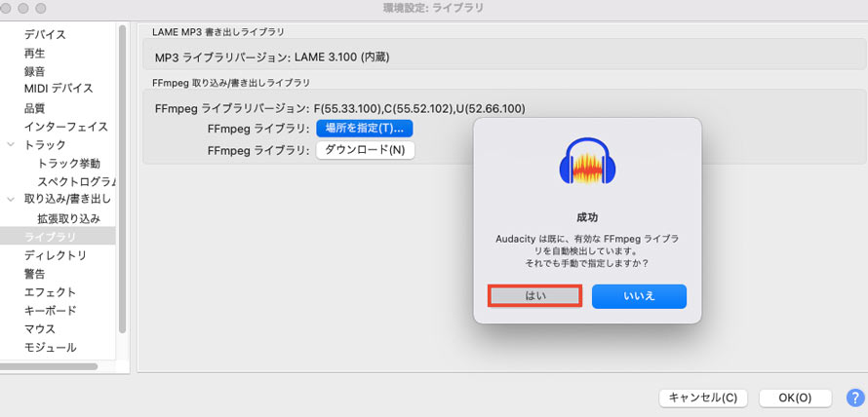Open ディレクトリ preferences
Viewport: 868px width, 417px height.
56,255
